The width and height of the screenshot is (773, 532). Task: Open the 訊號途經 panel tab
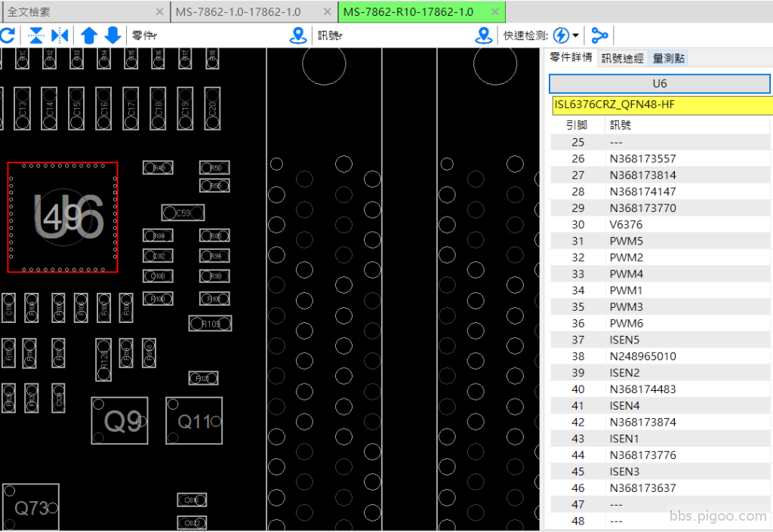(622, 58)
